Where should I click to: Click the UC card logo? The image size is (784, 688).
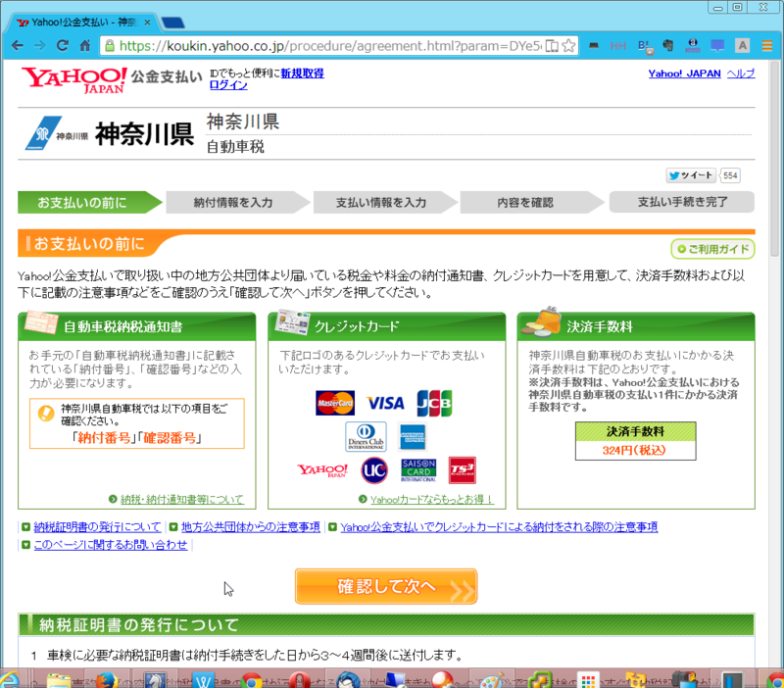(374, 470)
